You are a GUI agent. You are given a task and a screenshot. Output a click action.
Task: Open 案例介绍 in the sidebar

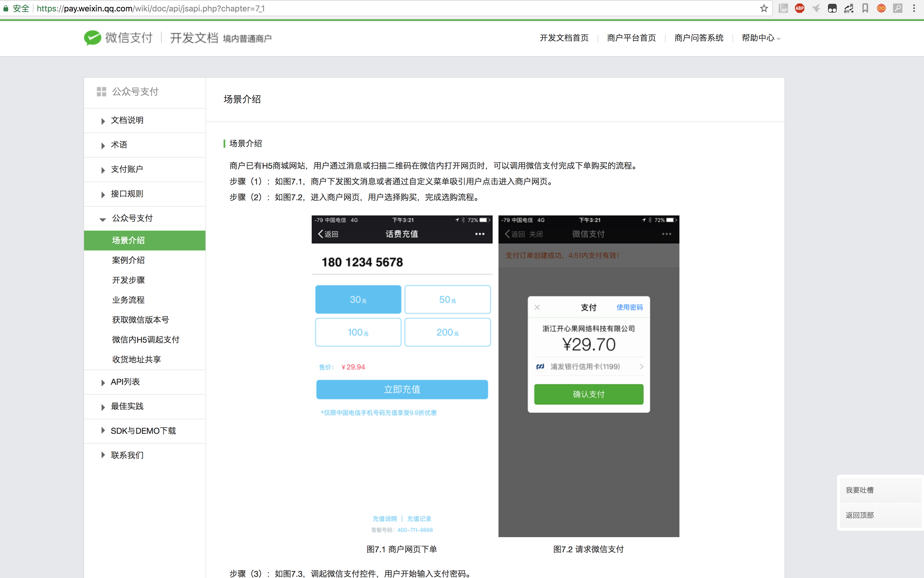click(x=128, y=260)
